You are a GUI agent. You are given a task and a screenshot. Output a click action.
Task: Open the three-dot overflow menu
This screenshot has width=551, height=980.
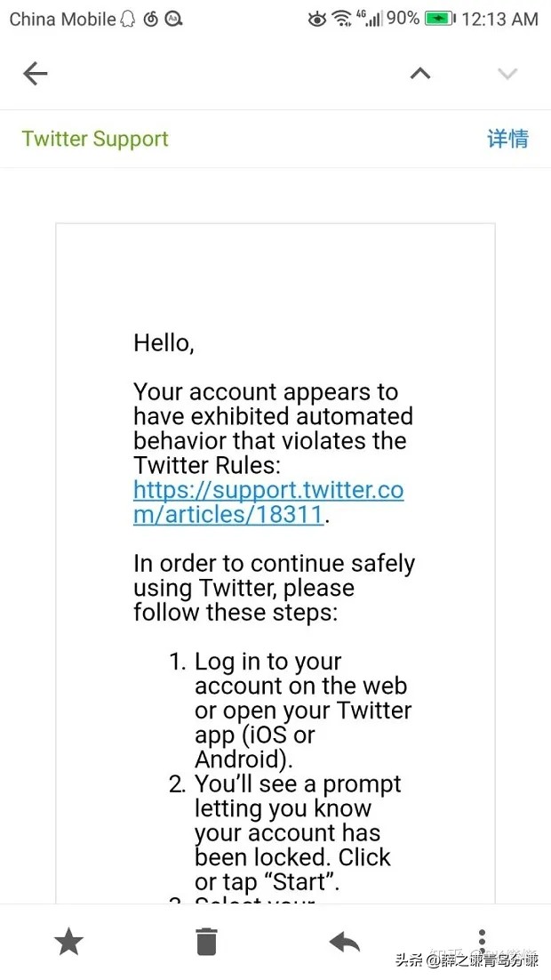482,940
